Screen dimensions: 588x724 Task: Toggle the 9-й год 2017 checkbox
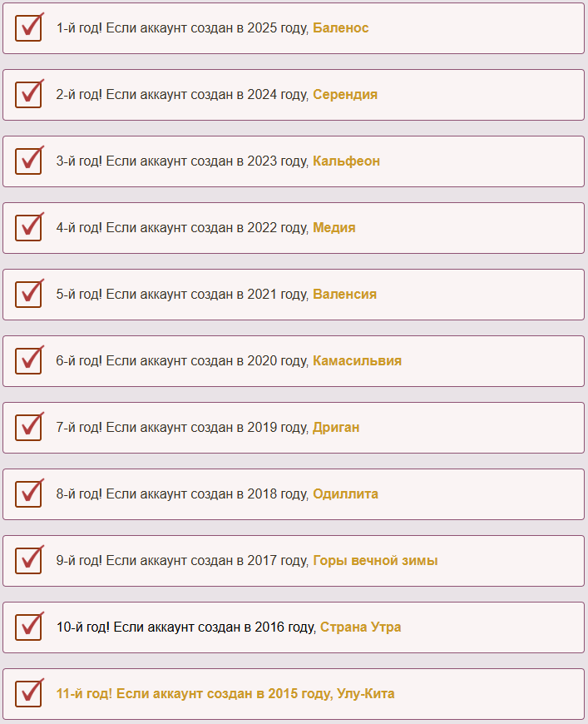pyautogui.click(x=28, y=560)
